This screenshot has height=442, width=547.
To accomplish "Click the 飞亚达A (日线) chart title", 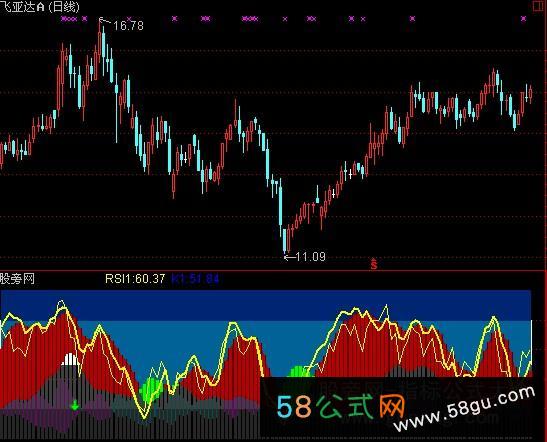I will pos(40,7).
